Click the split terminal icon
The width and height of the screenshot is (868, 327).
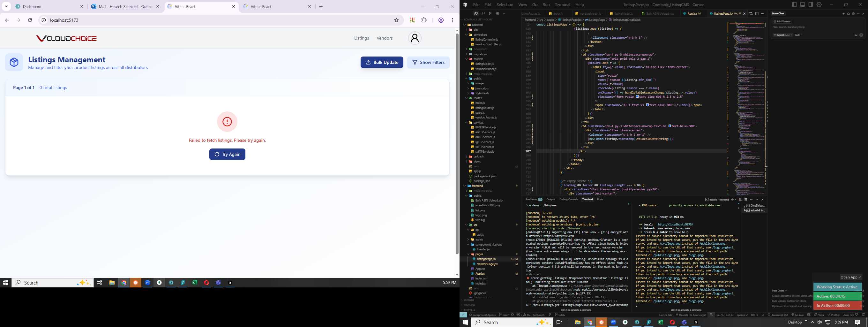tap(741, 200)
